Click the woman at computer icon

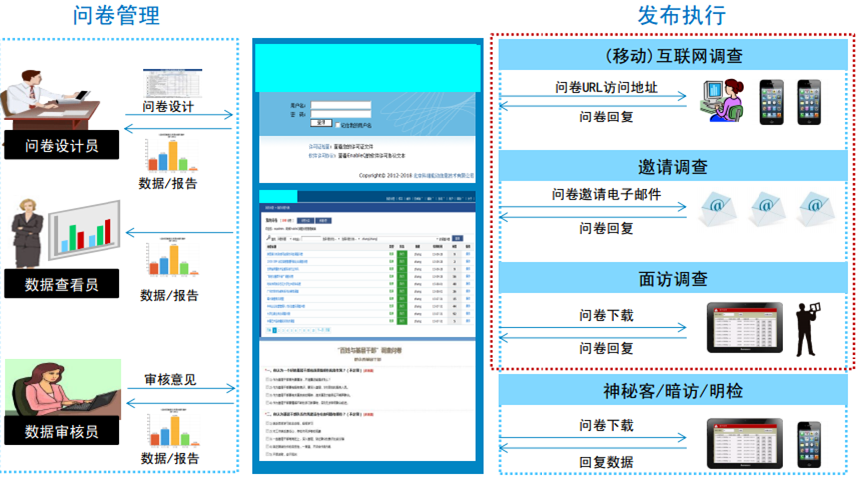tap(723, 101)
